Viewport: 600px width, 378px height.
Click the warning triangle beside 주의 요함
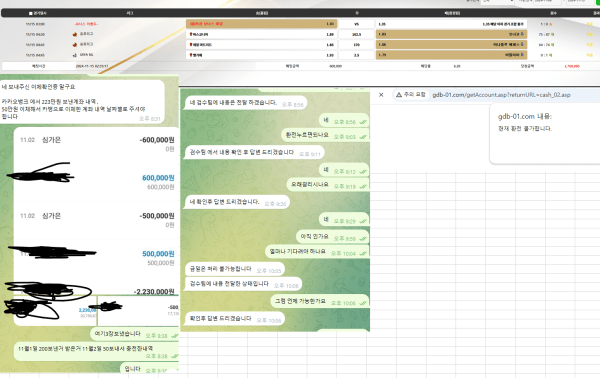[x=399, y=94]
